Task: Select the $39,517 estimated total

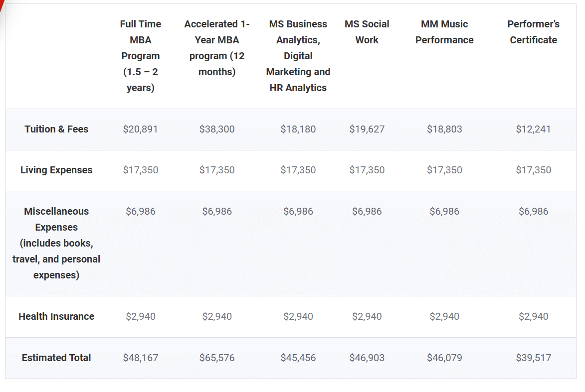Action: [533, 358]
